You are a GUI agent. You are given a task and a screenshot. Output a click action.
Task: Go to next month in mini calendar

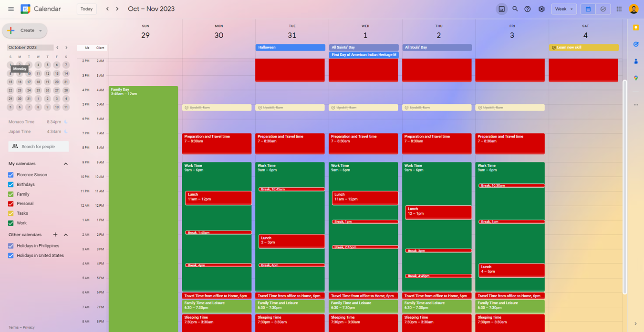pyautogui.click(x=66, y=48)
